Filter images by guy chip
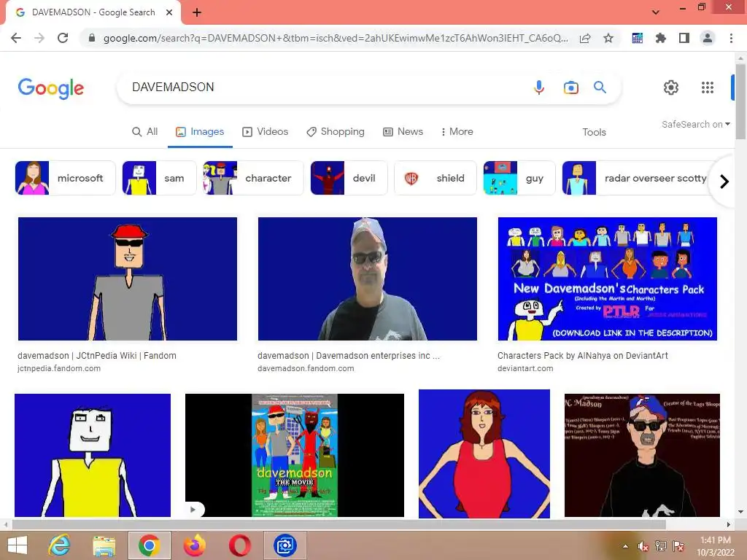 519,178
